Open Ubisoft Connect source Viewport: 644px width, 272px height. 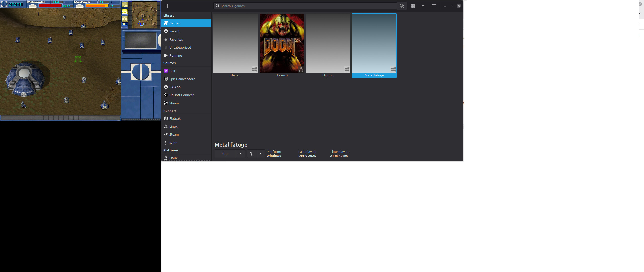click(x=181, y=95)
